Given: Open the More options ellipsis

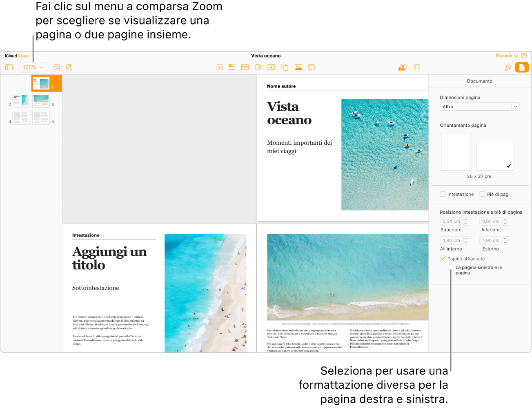Looking at the screenshot, I should coord(417,67).
